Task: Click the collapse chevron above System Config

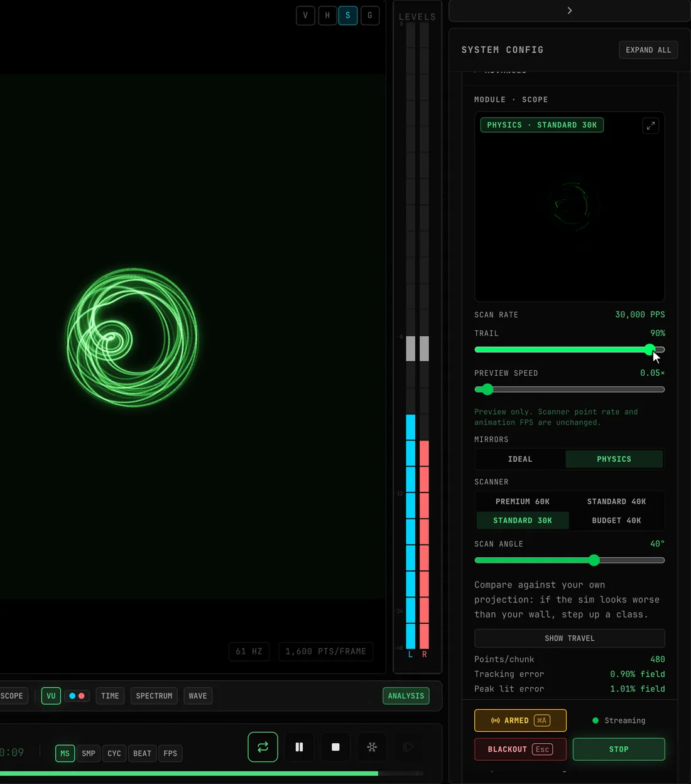Action: coord(569,11)
